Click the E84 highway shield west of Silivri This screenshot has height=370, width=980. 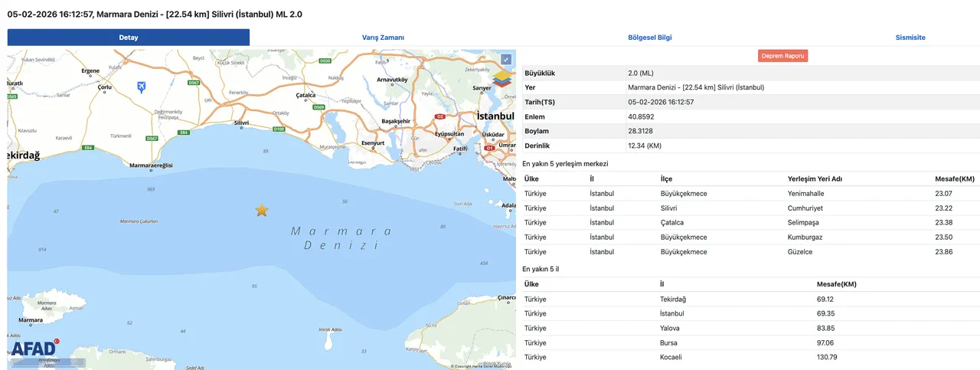[184, 133]
